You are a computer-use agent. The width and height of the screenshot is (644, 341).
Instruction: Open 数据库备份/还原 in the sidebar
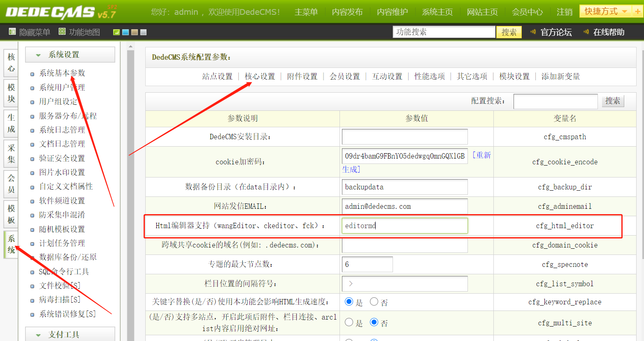tap(68, 257)
